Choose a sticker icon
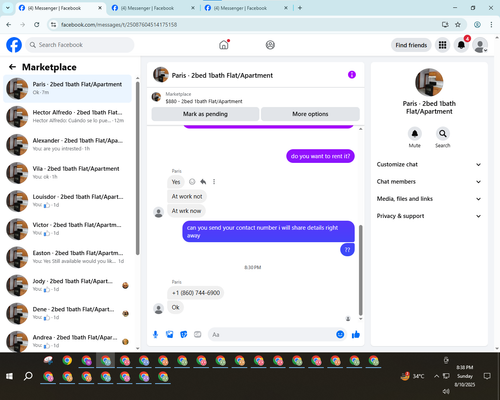 click(184, 334)
